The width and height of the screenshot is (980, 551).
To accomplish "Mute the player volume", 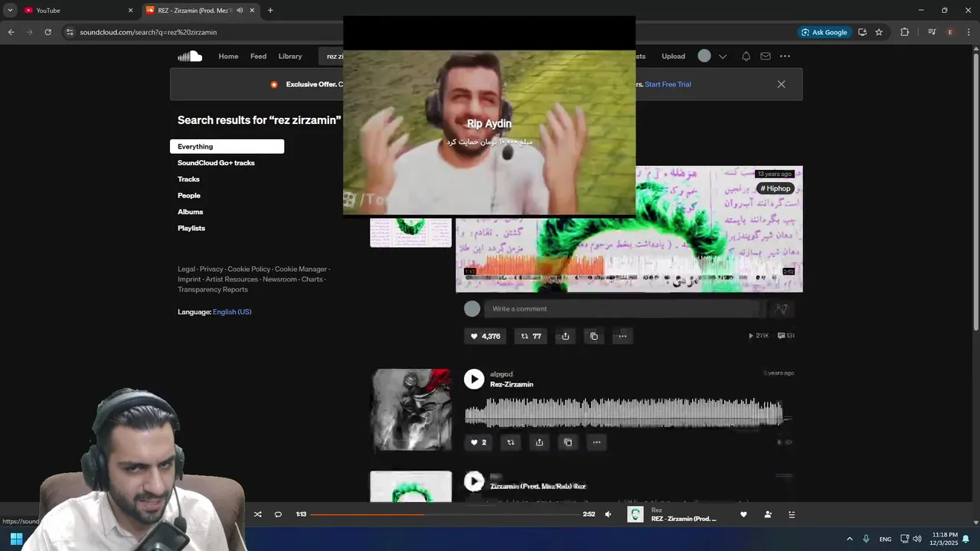I will pyautogui.click(x=608, y=514).
